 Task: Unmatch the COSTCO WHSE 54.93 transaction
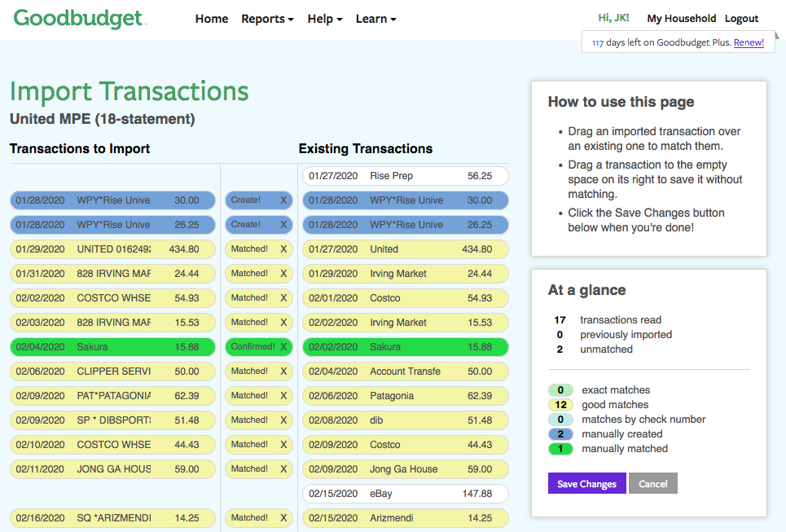pyautogui.click(x=283, y=298)
